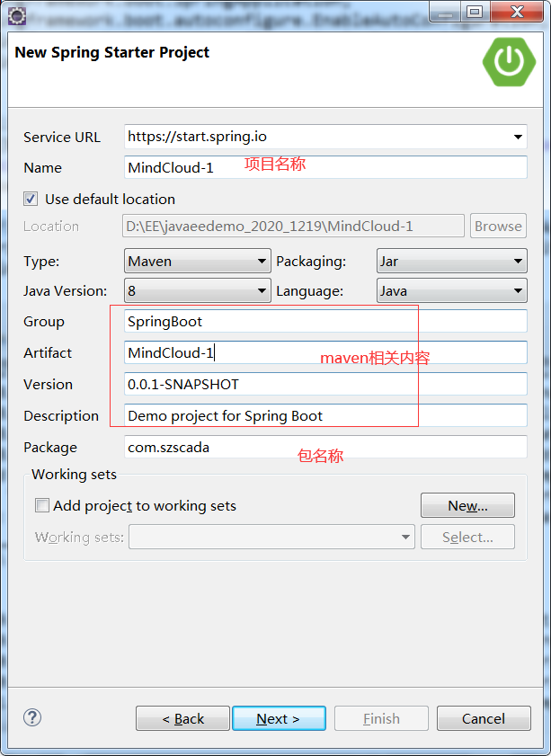Focus the Name field with MindCloud-1

tap(325, 167)
